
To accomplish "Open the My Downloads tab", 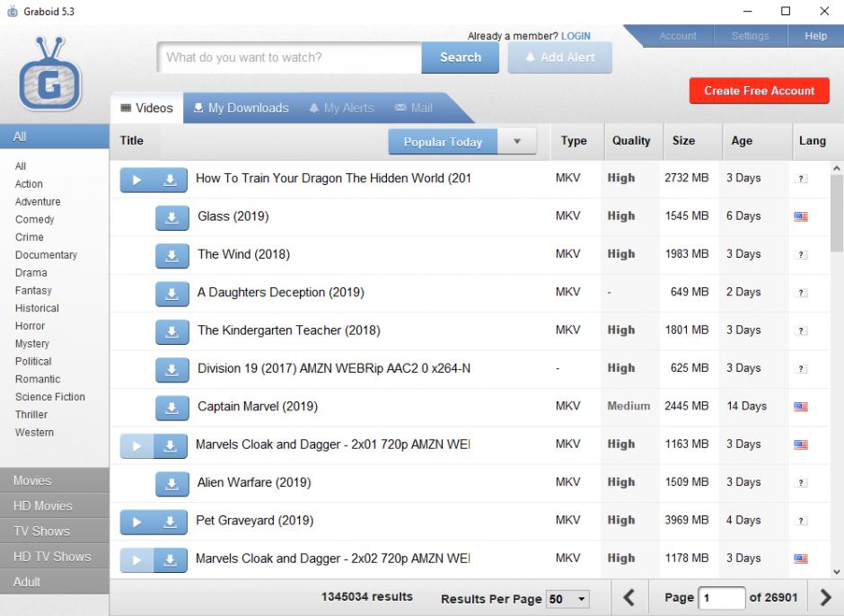I will [242, 109].
